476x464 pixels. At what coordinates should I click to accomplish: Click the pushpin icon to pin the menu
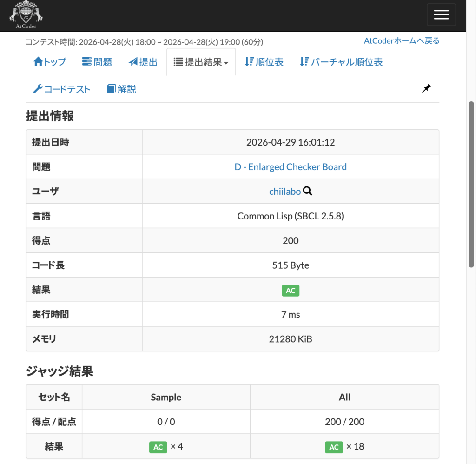click(426, 89)
